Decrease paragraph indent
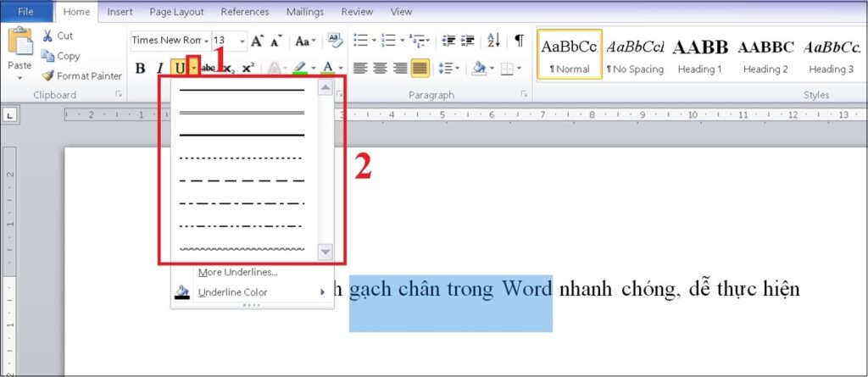The image size is (868, 377). point(448,41)
